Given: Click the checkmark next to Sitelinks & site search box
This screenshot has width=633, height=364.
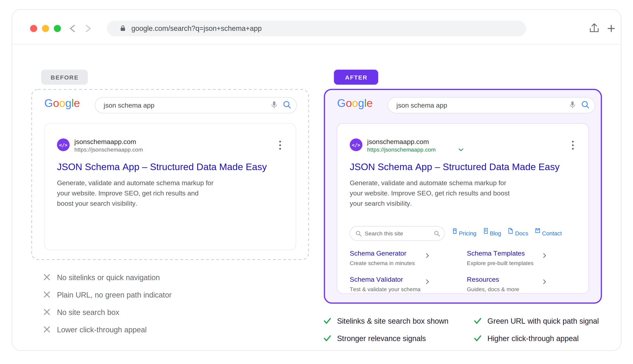Looking at the screenshot, I should click(327, 321).
